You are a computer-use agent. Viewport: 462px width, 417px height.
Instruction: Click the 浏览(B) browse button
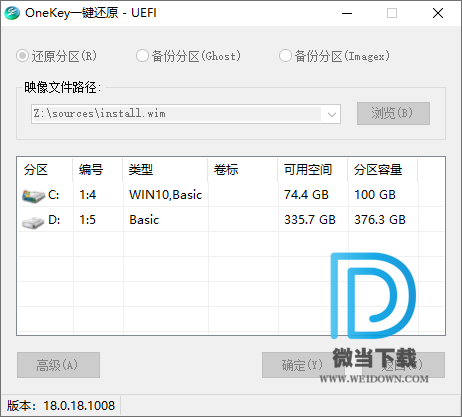tap(393, 114)
